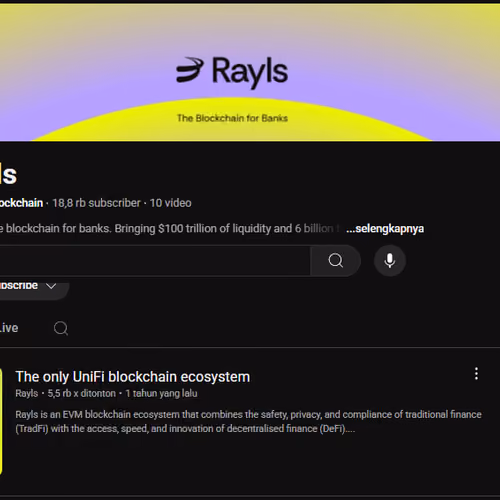Expand description via ...selengkapnya
The width and height of the screenshot is (500, 500).
pos(385,229)
